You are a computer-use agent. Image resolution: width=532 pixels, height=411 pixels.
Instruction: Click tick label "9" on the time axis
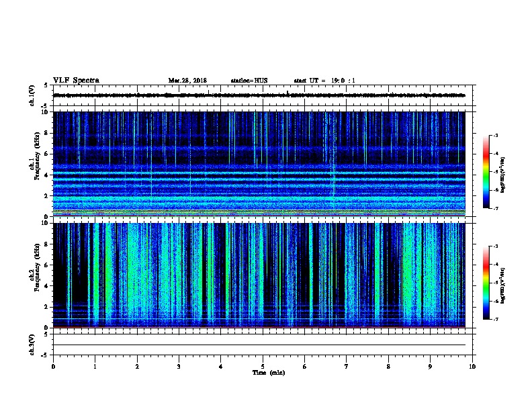(x=430, y=367)
